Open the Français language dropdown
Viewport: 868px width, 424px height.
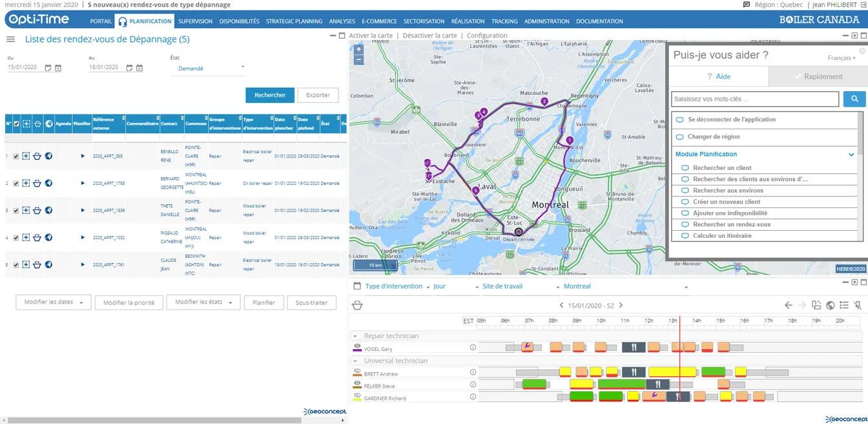(842, 58)
